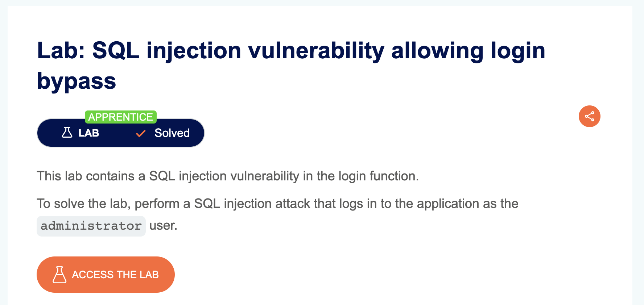Viewport: 644px width, 305px height.
Task: Click the flask icon beside LAB label
Action: pos(67,132)
